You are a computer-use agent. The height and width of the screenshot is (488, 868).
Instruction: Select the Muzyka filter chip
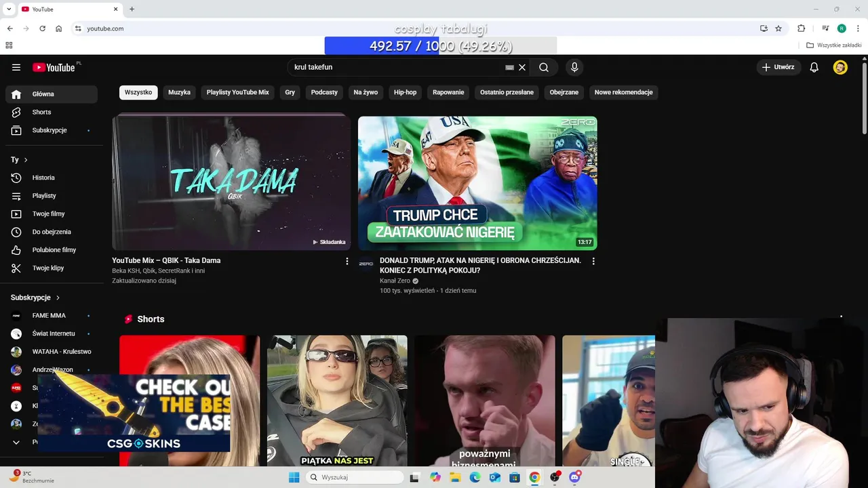tap(180, 92)
